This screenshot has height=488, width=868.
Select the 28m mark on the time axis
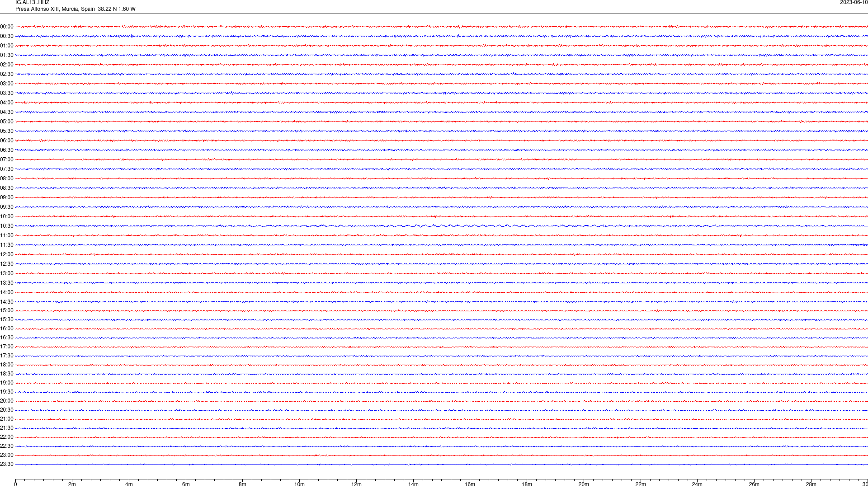click(x=811, y=484)
